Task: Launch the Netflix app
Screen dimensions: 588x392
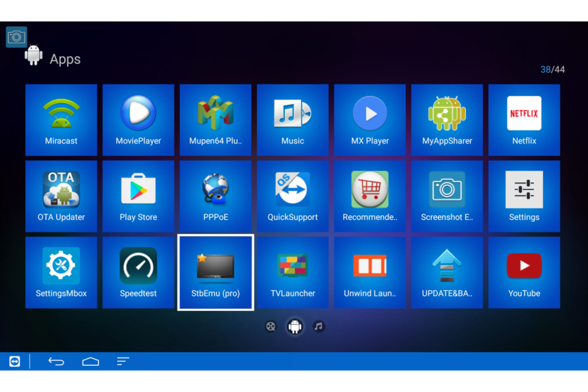Action: click(x=524, y=120)
